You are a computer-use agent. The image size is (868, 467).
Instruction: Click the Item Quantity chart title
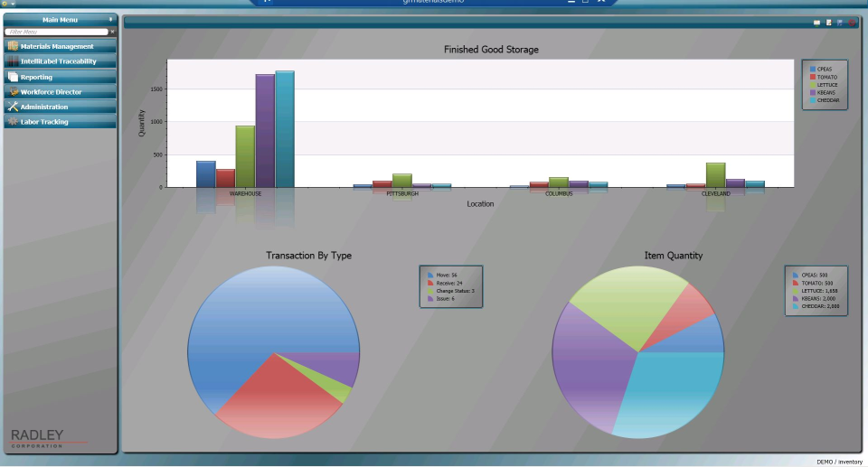(673, 256)
